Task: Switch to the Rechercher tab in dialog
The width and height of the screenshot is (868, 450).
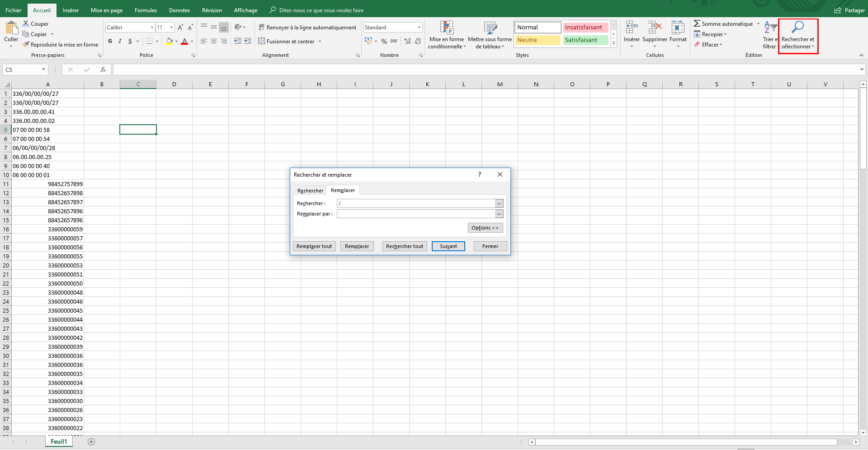Action: (310, 191)
